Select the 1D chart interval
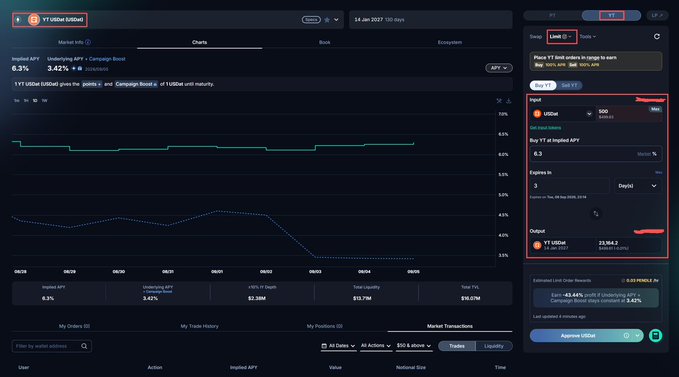This screenshot has height=377, width=679. (x=35, y=100)
